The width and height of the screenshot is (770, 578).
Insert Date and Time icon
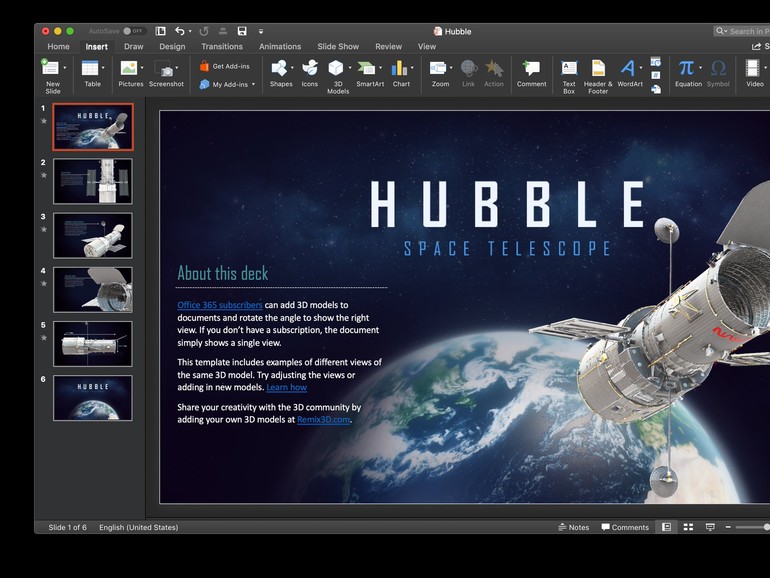(x=656, y=62)
